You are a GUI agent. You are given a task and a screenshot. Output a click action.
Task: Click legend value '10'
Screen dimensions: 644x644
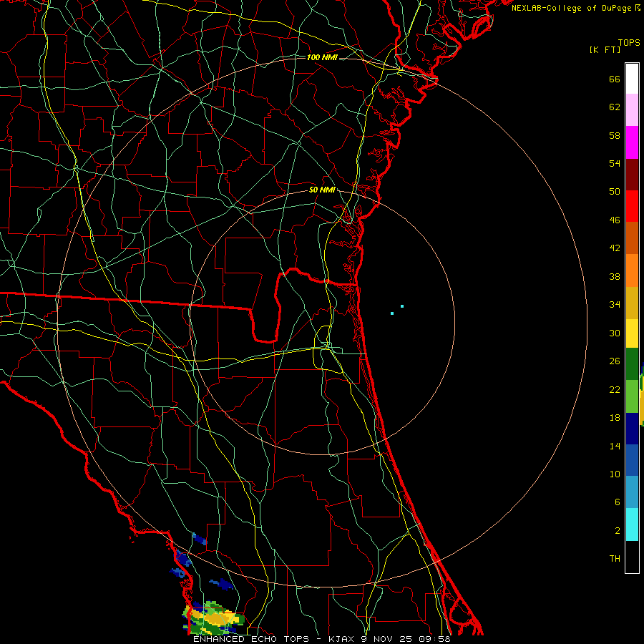[x=615, y=474]
